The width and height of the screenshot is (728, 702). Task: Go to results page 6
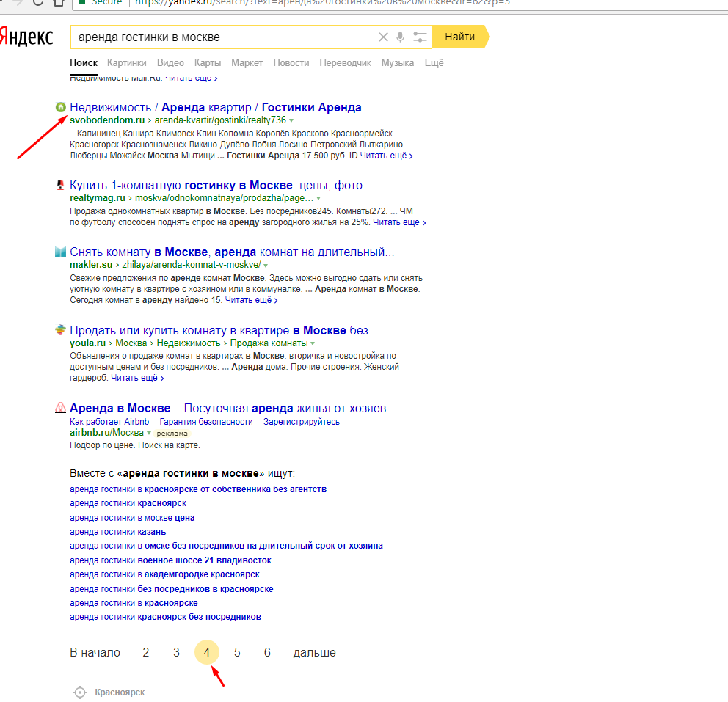(267, 652)
